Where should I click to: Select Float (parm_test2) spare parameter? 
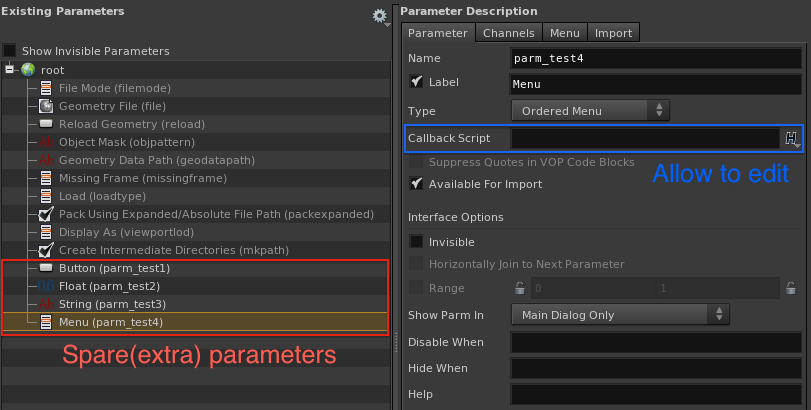click(x=109, y=286)
